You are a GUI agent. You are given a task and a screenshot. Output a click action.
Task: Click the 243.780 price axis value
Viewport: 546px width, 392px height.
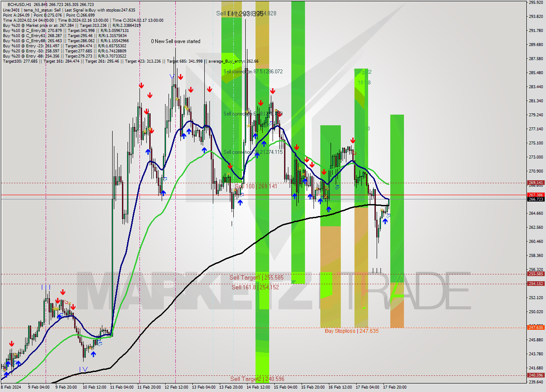coord(536,354)
